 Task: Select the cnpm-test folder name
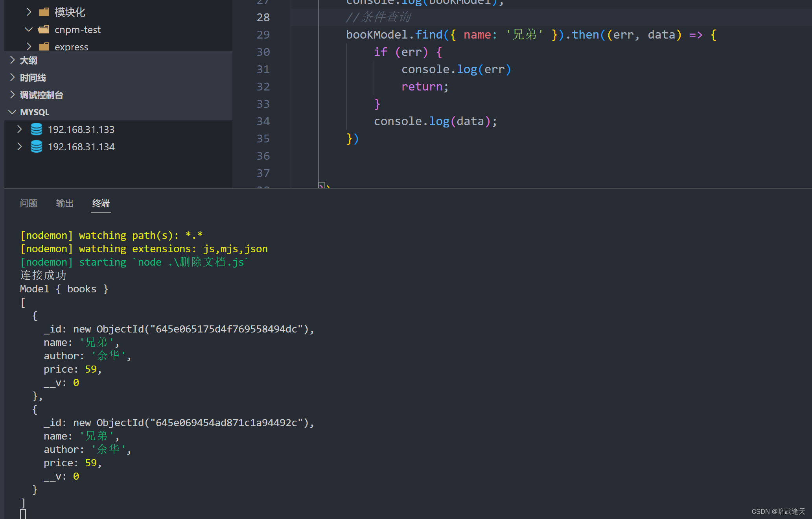point(77,30)
